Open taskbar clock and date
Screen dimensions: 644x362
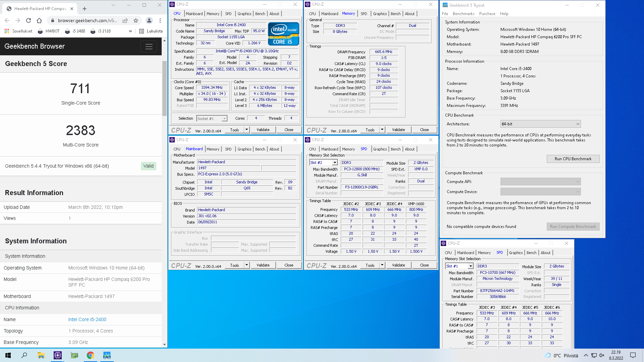[x=616, y=355]
